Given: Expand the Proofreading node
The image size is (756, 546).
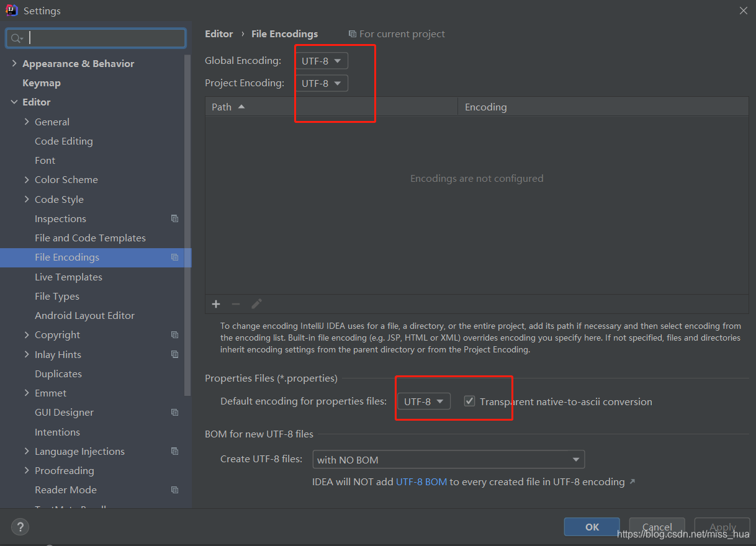Looking at the screenshot, I should (x=27, y=470).
